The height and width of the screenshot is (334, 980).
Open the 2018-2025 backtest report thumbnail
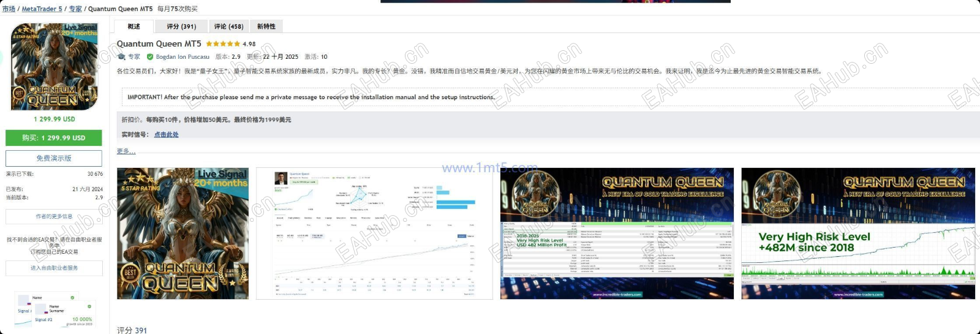(x=617, y=233)
